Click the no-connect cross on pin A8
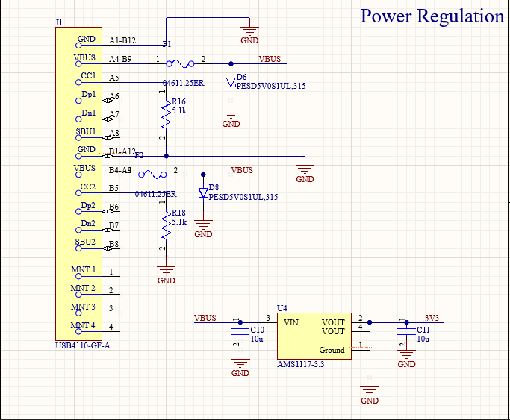The height and width of the screenshot is (420, 510). [x=108, y=138]
